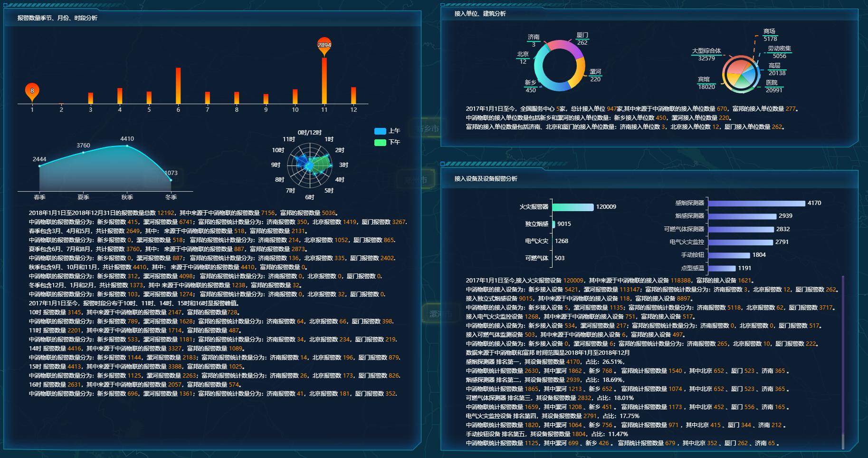Click the 新乡 450 donut label
The image size is (868, 458).
pyautogui.click(x=530, y=87)
